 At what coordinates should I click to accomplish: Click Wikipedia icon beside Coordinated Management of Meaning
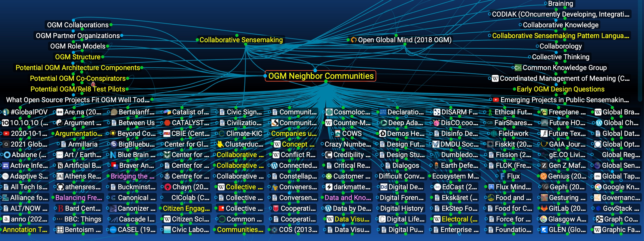pos(495,79)
